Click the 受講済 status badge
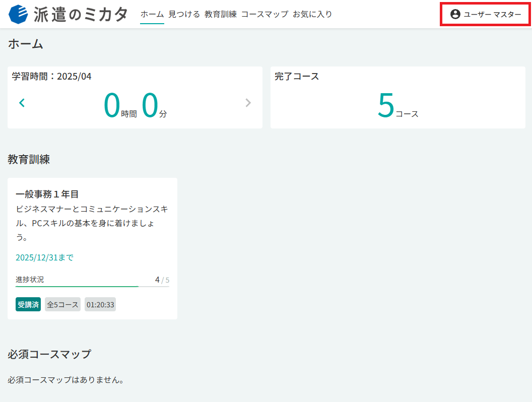Screen dimensions: 532x402 28,304
